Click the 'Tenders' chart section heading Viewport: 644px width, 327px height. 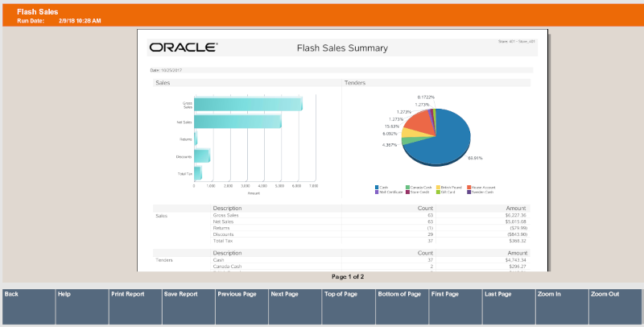pyautogui.click(x=355, y=83)
